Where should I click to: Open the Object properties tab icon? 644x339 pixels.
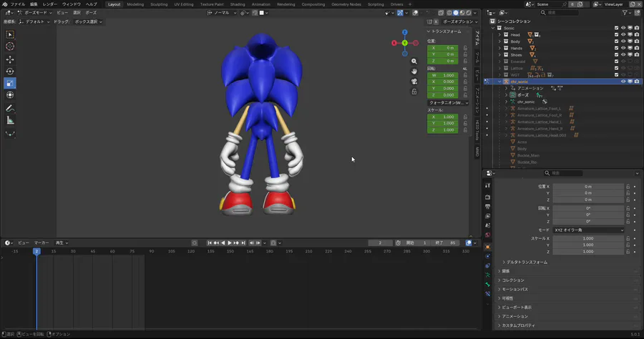point(487,247)
